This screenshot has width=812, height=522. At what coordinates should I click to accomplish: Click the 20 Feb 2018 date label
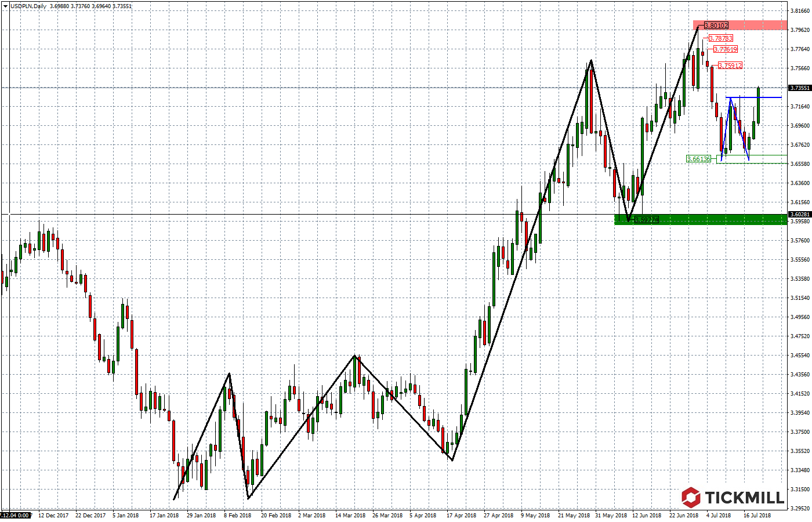[x=275, y=515]
